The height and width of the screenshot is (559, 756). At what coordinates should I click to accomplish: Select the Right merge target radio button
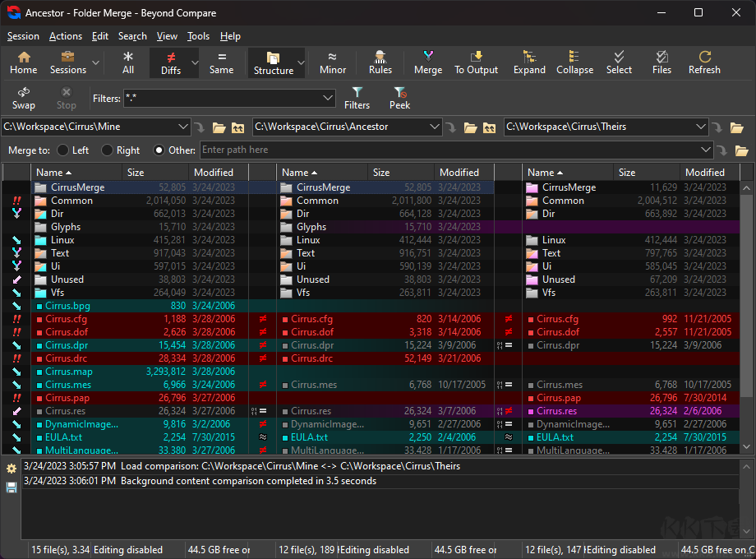click(x=108, y=150)
